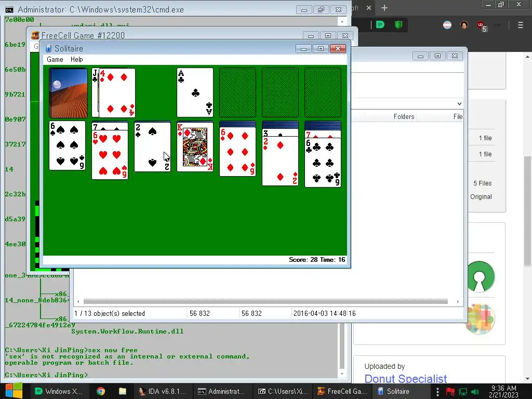Click the 2016-04-03 14:48:16 status date
Viewport: 532px width, 399px height.
(324, 313)
